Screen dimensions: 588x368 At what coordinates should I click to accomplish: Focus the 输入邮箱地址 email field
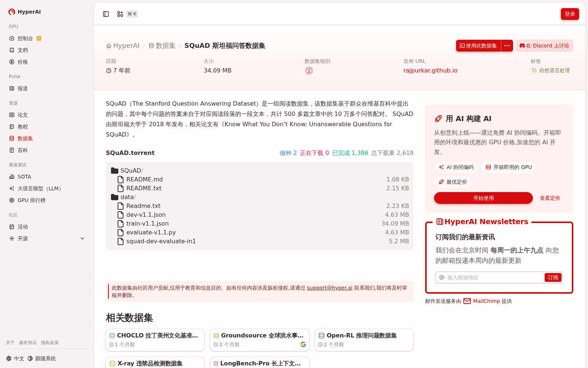[495, 277]
